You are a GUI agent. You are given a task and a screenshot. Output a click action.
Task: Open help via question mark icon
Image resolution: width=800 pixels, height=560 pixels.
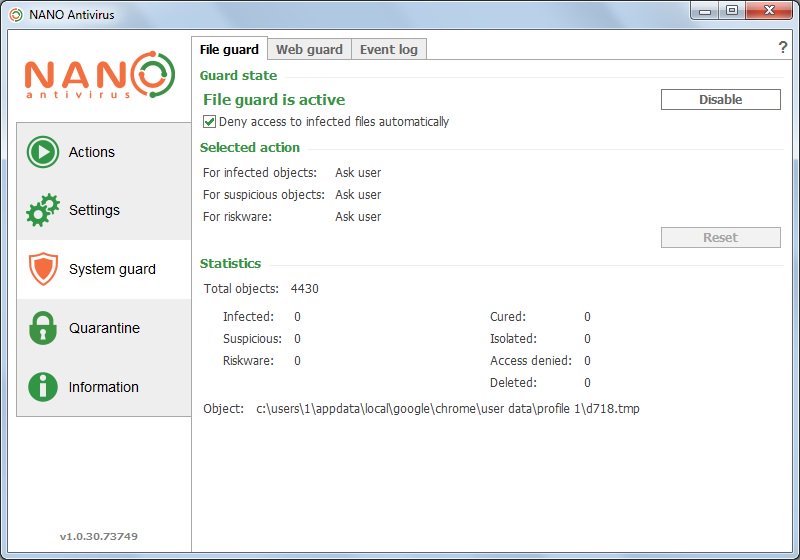783,47
